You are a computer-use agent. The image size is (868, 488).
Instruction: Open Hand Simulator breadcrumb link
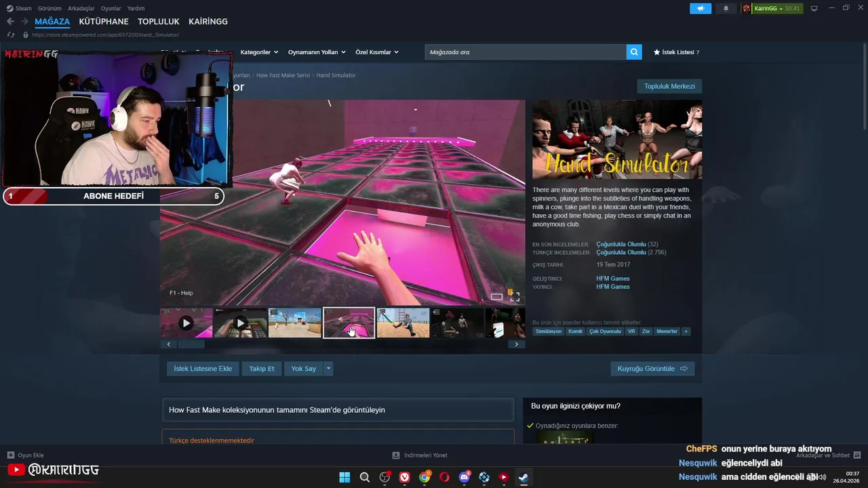click(336, 75)
